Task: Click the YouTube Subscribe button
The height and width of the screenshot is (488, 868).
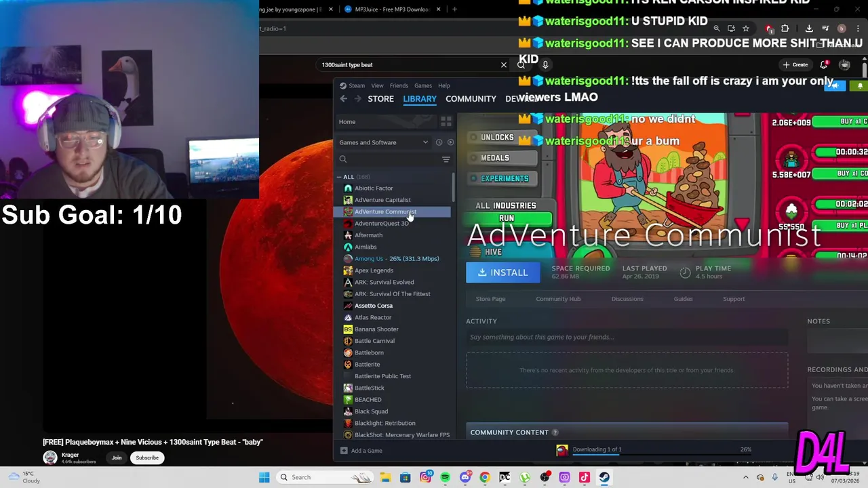Action: click(147, 458)
